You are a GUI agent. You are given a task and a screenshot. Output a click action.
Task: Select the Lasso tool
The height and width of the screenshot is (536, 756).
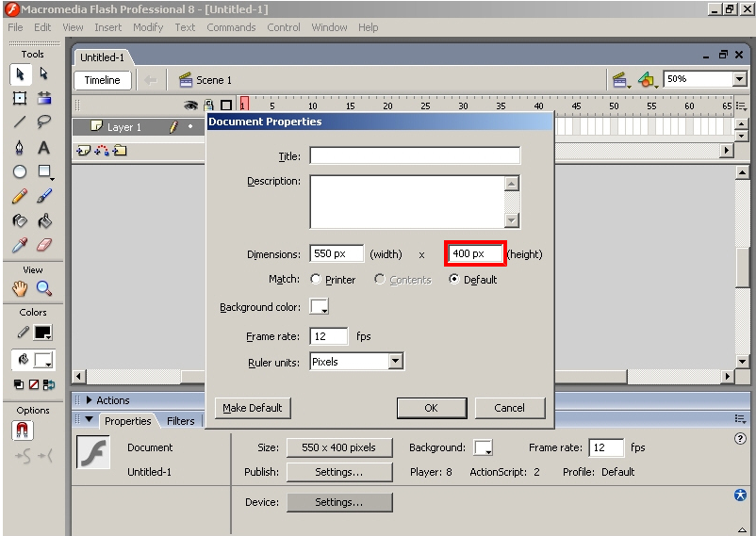click(44, 122)
